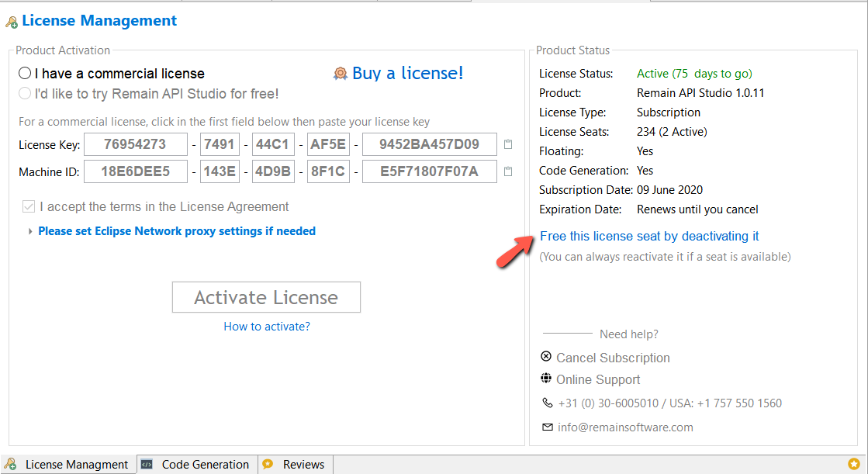This screenshot has height=474, width=868.
Task: Toggle the License Agreement acceptance checkbox
Action: pyautogui.click(x=28, y=206)
